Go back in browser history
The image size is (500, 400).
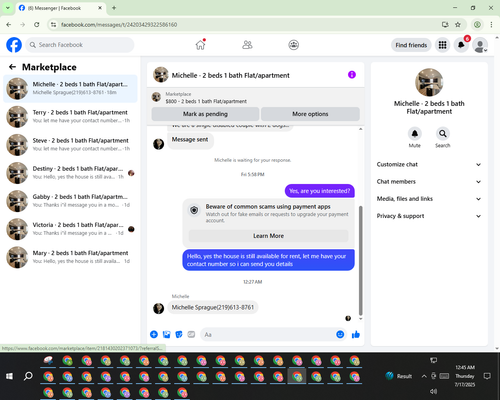point(9,24)
